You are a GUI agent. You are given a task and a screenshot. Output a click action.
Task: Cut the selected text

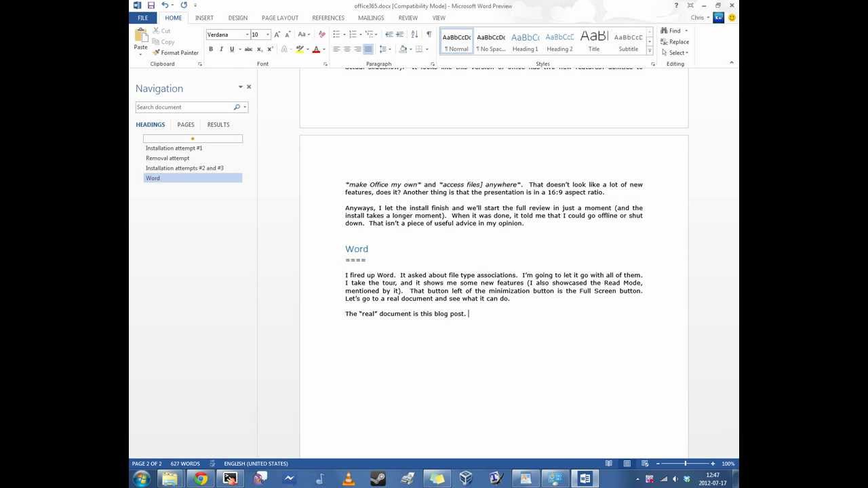[x=161, y=30]
